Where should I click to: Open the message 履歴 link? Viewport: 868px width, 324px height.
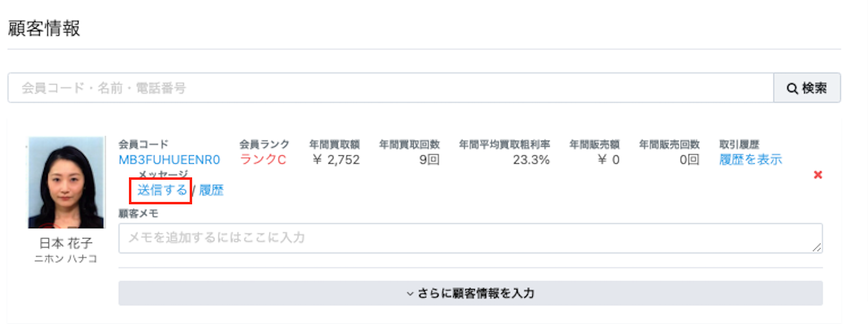point(211,190)
